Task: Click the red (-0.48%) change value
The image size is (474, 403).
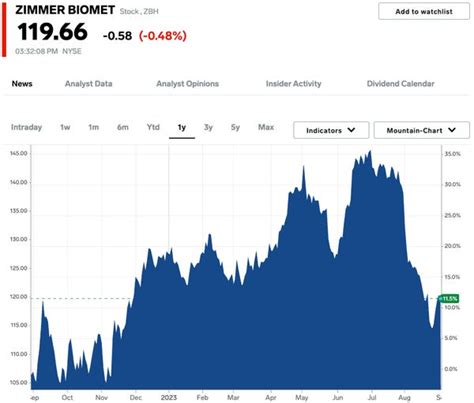Action: [163, 36]
